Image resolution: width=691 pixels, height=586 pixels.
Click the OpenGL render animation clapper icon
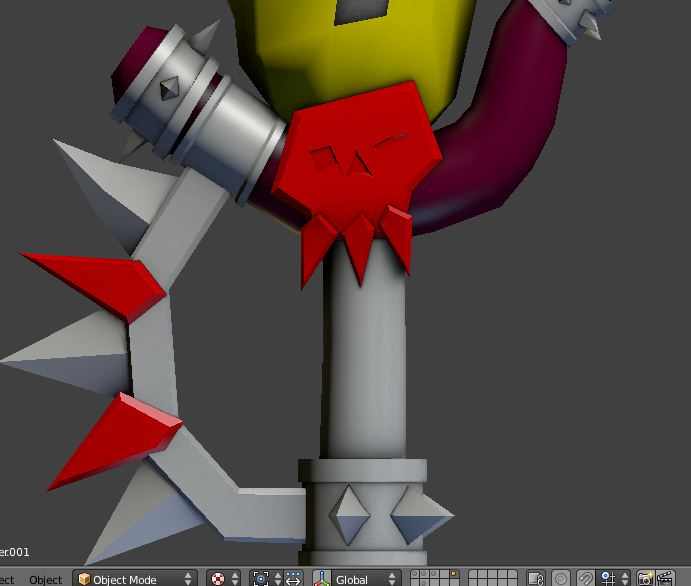(665, 579)
